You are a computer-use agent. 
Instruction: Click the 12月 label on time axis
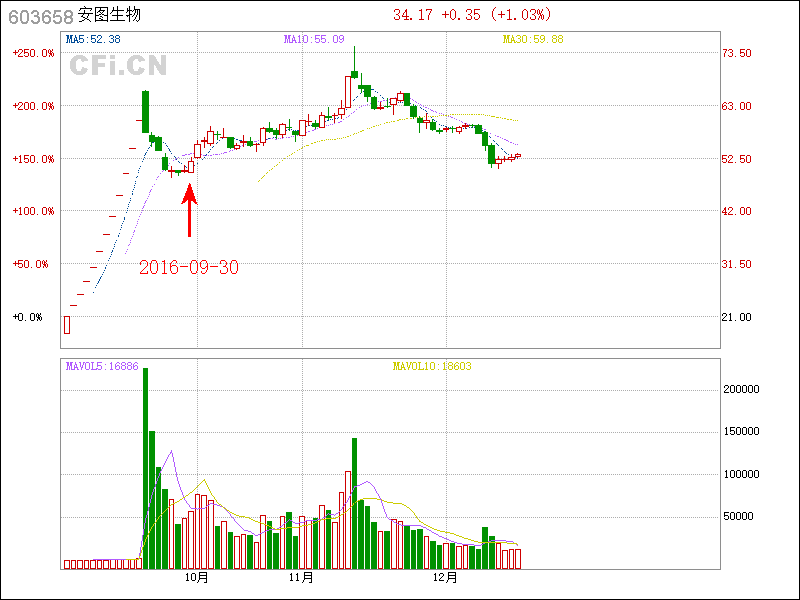(445, 578)
